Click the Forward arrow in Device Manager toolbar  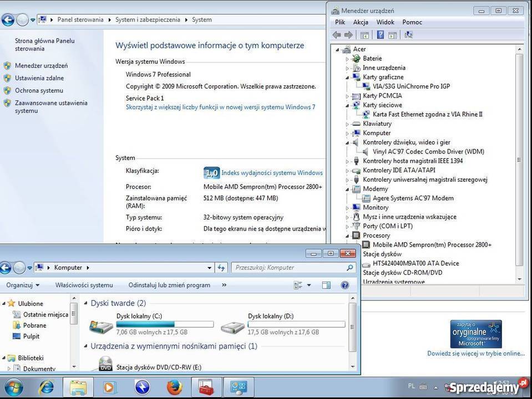pyautogui.click(x=348, y=35)
